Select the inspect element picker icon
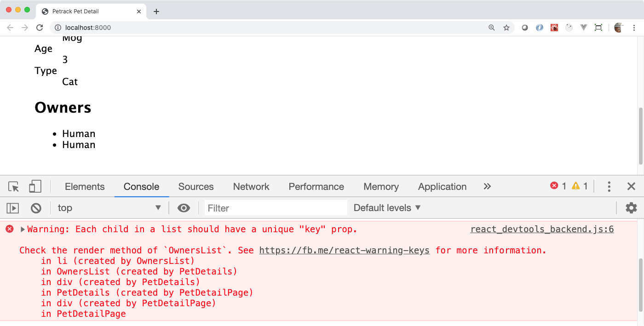This screenshot has height=326, width=644. coord(14,187)
